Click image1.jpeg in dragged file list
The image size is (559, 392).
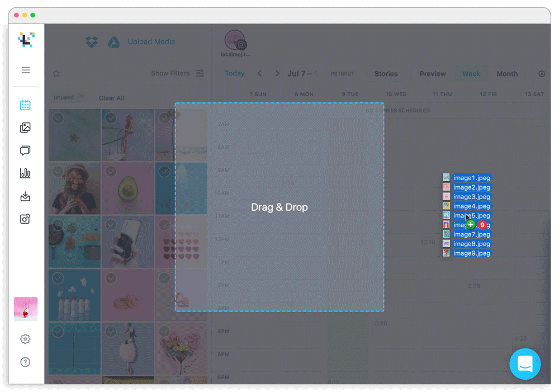(471, 178)
